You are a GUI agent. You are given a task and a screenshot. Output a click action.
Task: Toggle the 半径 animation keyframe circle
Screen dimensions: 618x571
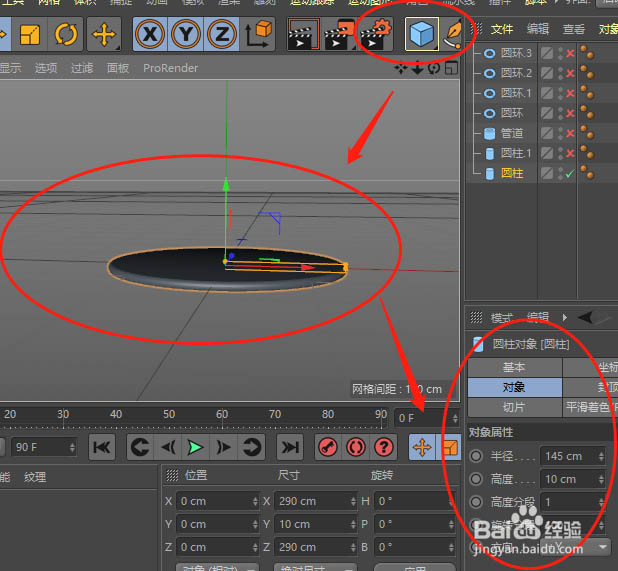click(x=476, y=456)
